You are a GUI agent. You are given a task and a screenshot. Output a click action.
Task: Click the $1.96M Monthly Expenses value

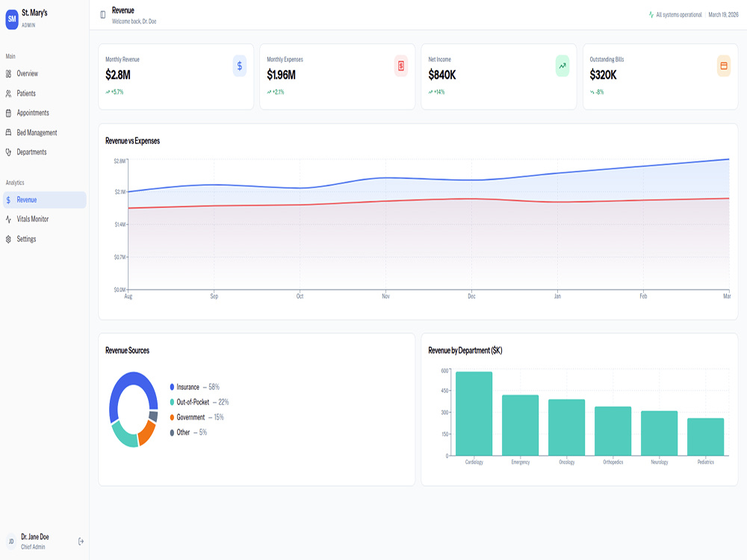coord(281,75)
